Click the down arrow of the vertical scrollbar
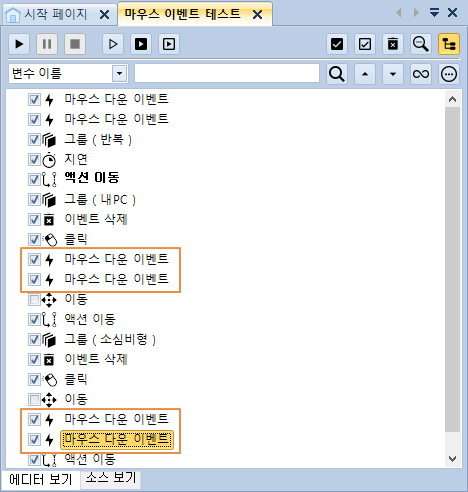The image size is (468, 492). pos(453,459)
